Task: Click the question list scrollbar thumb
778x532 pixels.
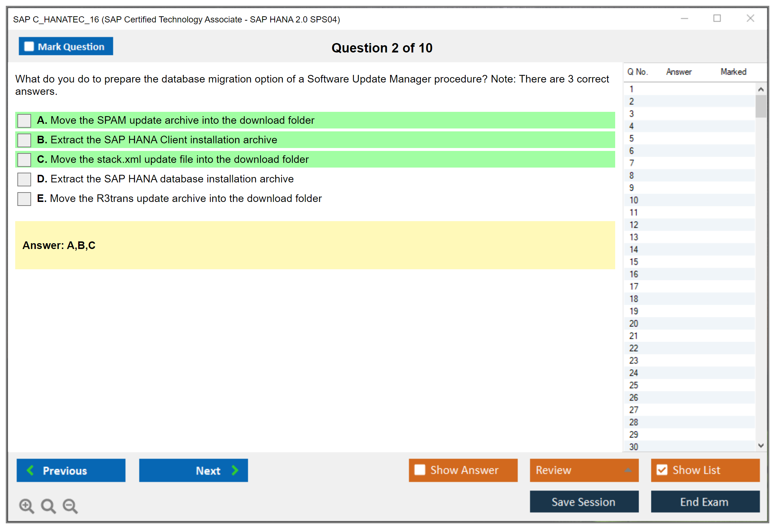Action: tap(761, 106)
